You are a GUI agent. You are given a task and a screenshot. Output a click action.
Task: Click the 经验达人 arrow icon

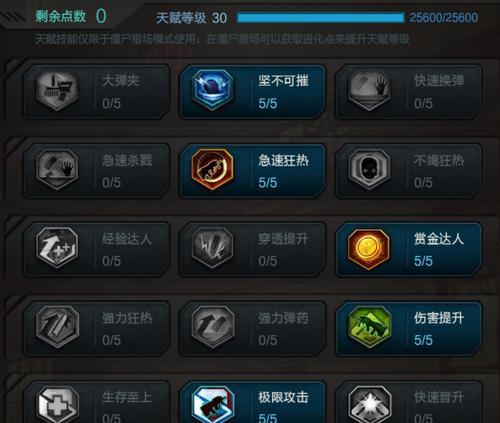[x=57, y=249]
